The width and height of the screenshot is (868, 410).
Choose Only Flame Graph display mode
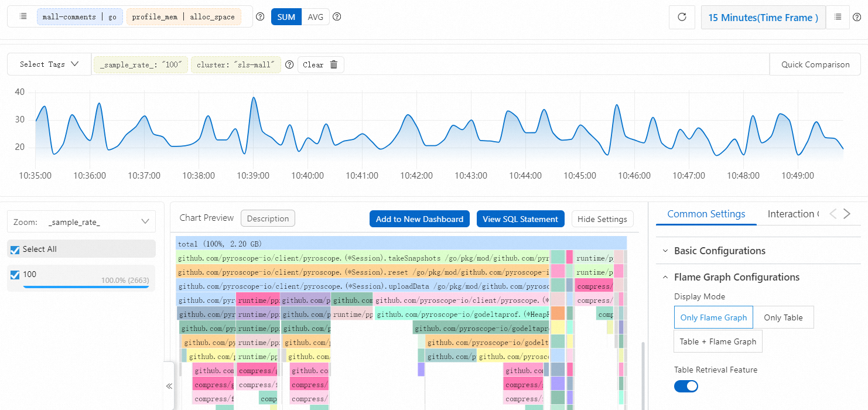click(713, 317)
